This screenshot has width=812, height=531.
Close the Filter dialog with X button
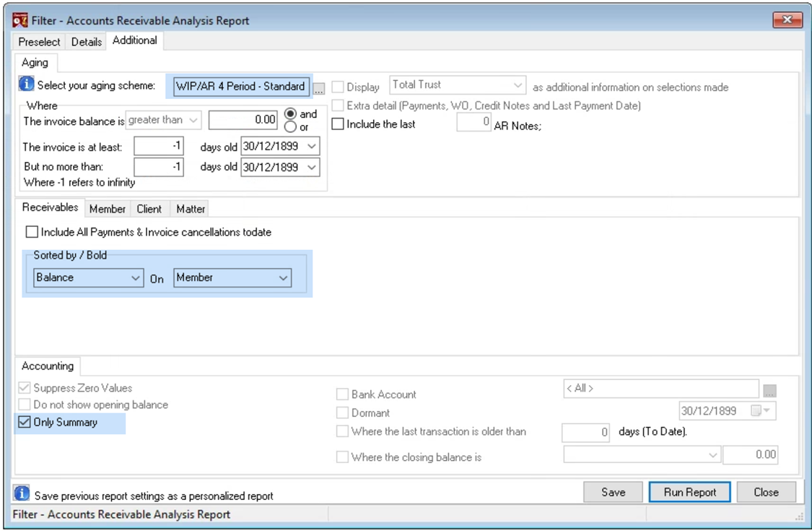tap(787, 20)
